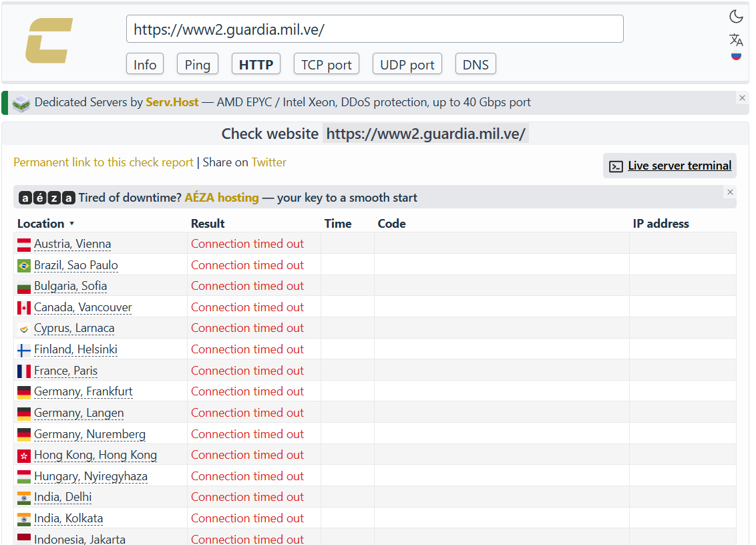Click the Austria flag icon
Image resolution: width=756 pixels, height=545 pixels.
pos(24,244)
